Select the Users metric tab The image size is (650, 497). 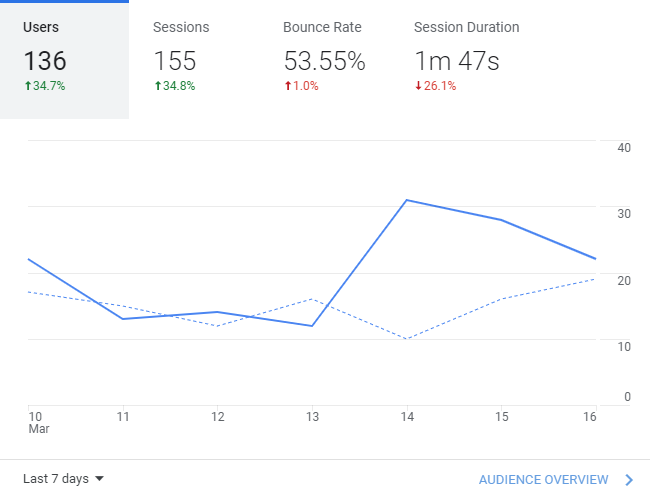[64, 59]
